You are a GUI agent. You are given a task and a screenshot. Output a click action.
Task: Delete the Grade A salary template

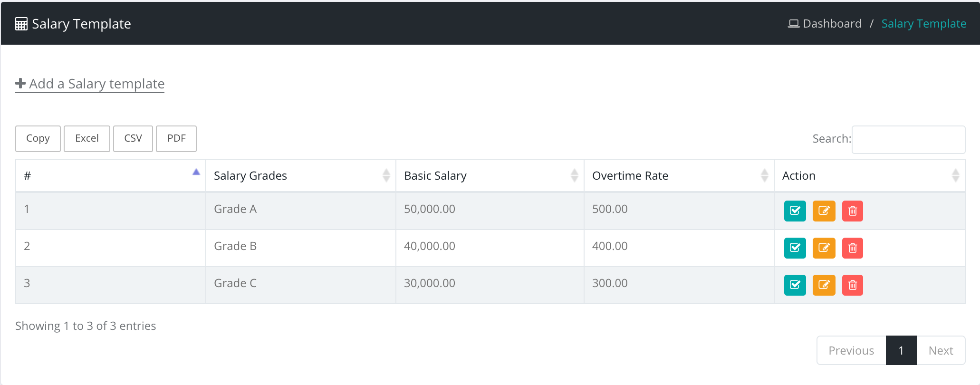852,211
